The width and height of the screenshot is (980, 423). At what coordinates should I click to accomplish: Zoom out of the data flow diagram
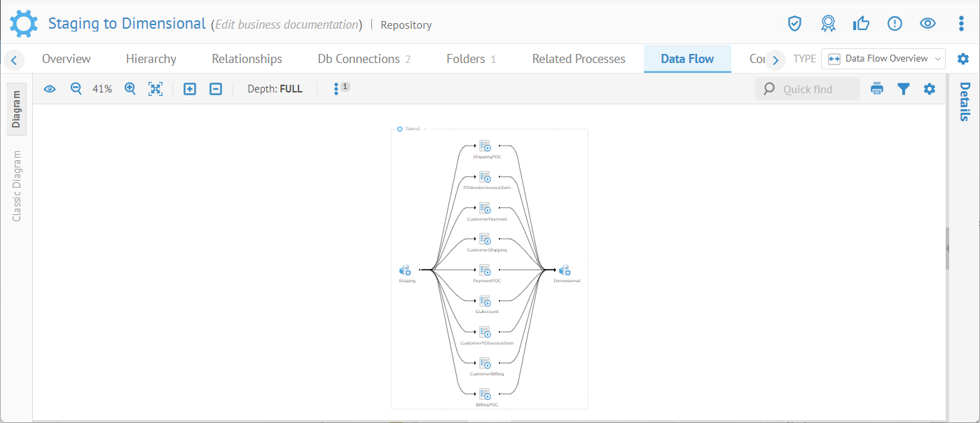coord(76,89)
